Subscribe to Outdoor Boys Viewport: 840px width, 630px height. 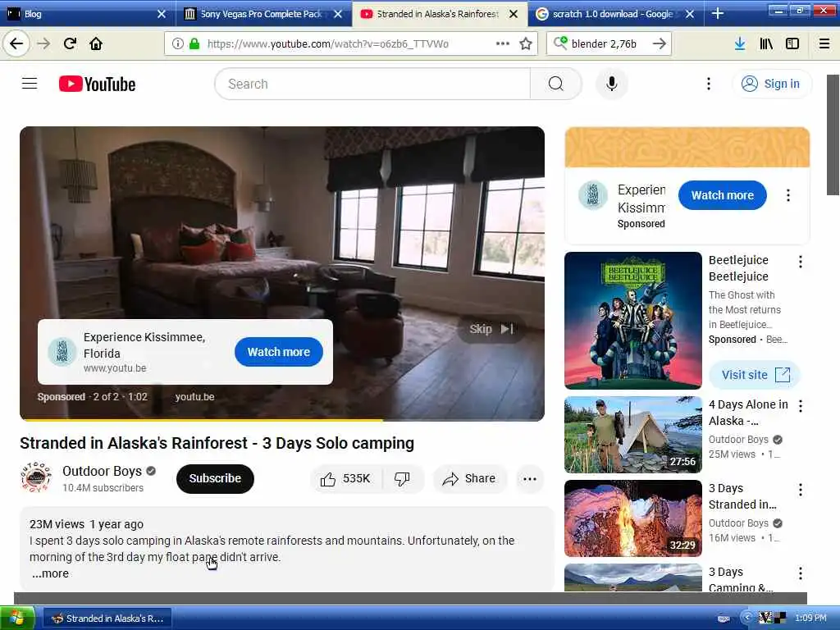click(x=215, y=478)
